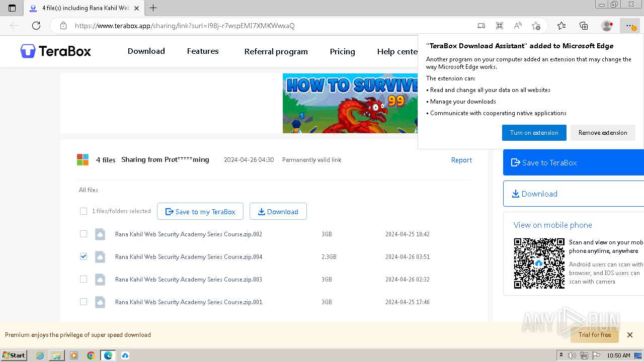644x362 pixels.
Task: Show hidden system tray icons arrow
Action: pos(561,355)
